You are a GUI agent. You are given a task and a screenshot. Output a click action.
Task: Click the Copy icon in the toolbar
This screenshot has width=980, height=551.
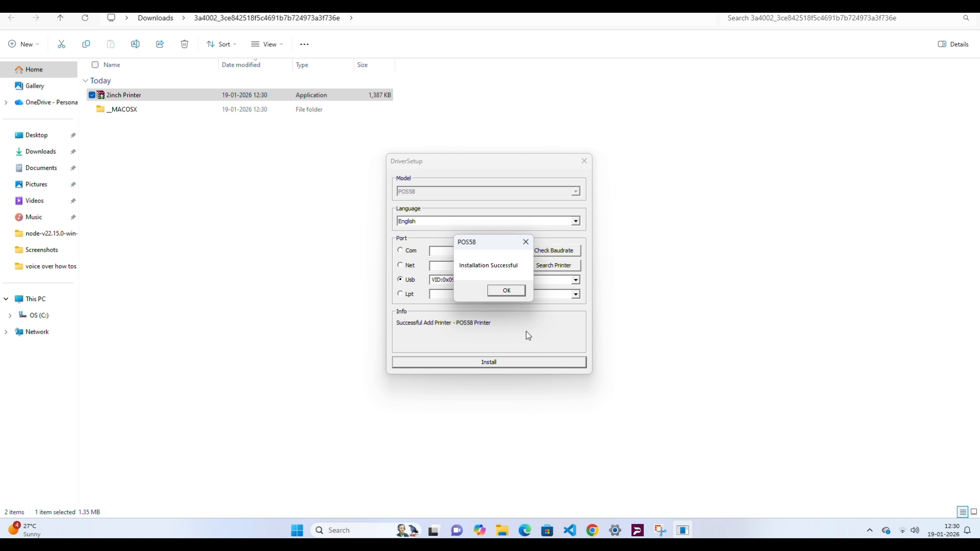[x=86, y=44]
